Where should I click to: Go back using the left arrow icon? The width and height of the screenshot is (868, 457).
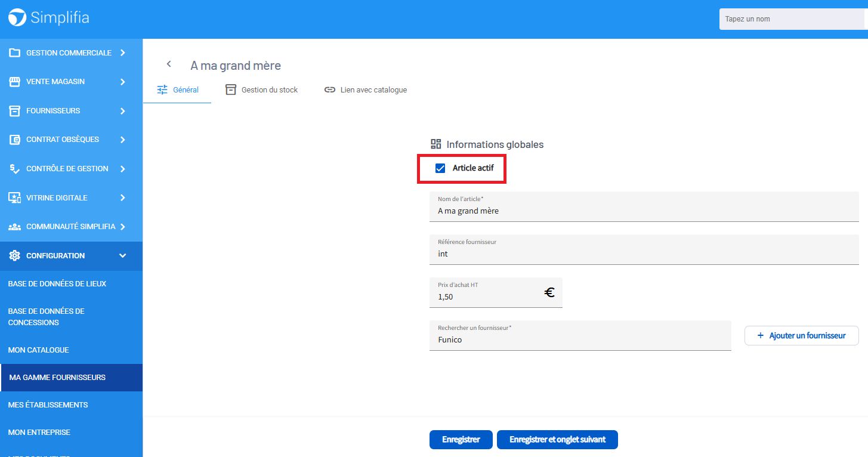(x=169, y=64)
